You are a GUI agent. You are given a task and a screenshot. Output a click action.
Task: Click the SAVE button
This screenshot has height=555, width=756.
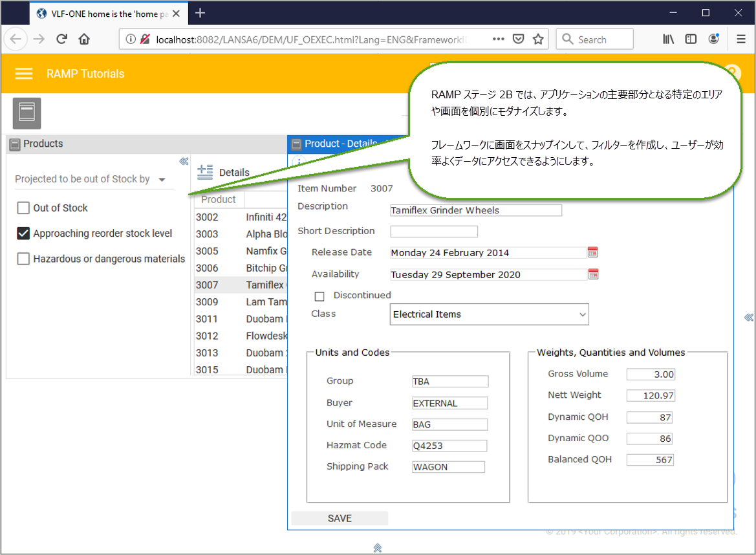coord(340,518)
